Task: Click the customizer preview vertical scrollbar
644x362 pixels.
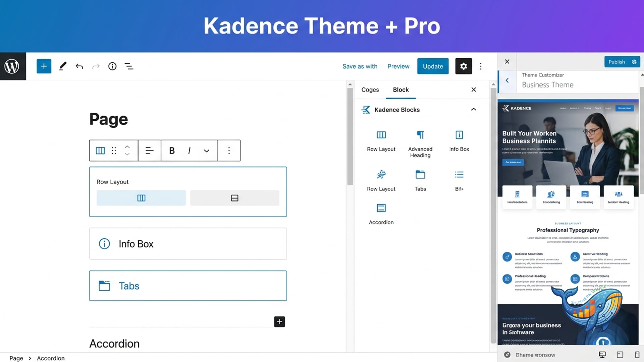Action: coord(642,140)
